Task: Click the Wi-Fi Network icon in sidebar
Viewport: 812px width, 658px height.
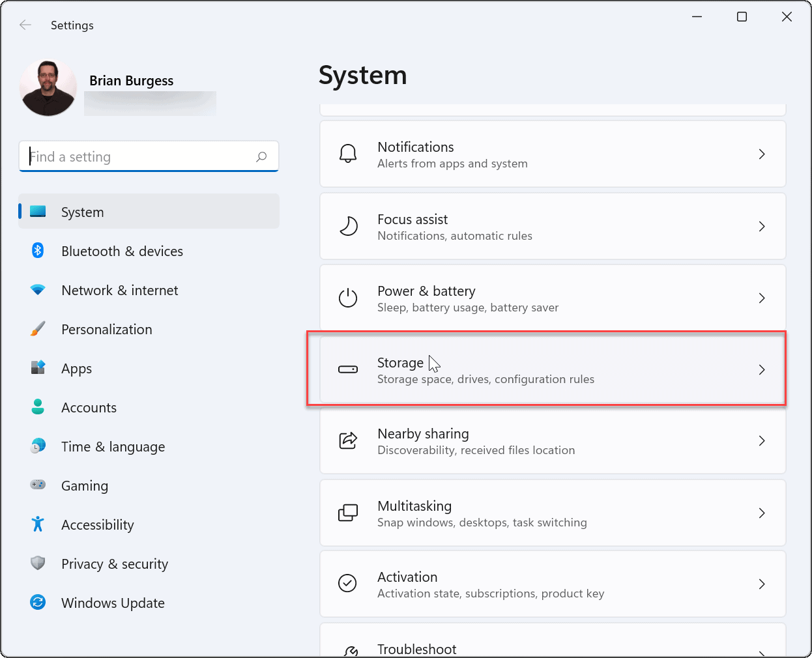Action: (38, 290)
